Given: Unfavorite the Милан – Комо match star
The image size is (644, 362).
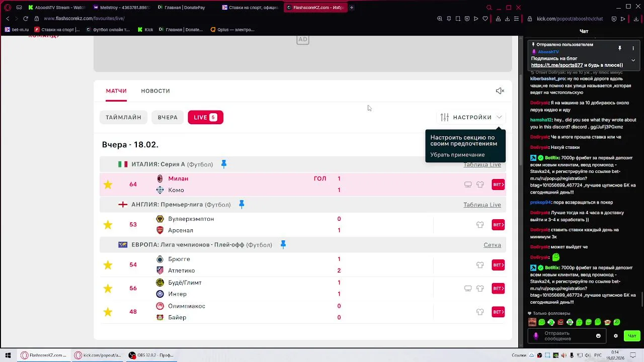Looking at the screenshot, I should click(x=108, y=185).
